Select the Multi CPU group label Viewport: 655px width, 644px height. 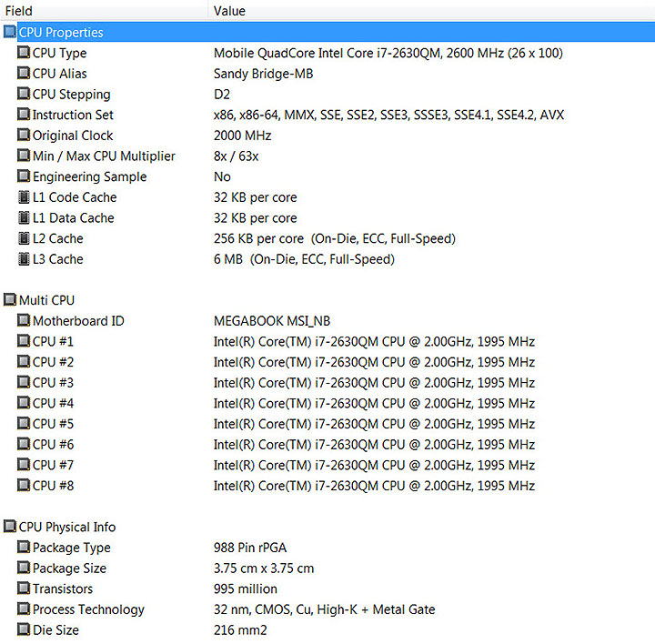pos(46,300)
